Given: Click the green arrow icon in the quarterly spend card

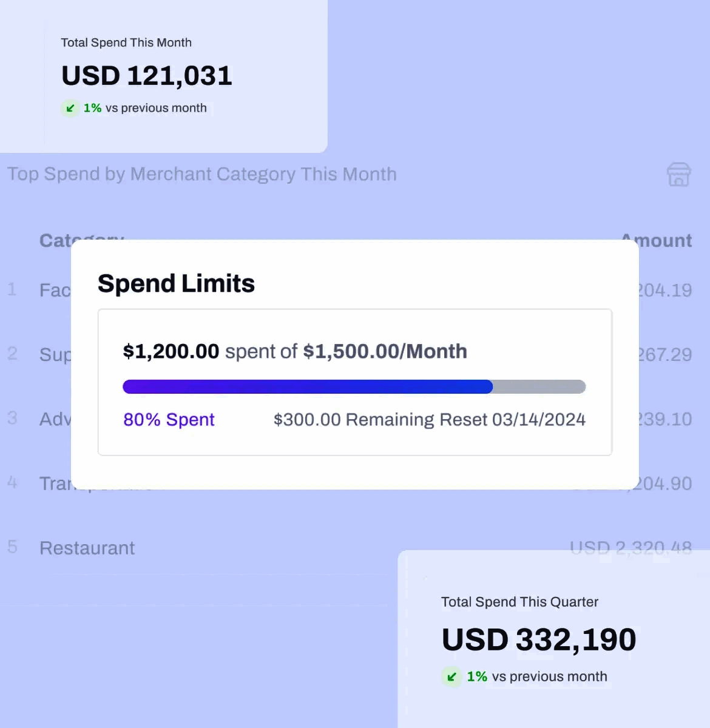Looking at the screenshot, I should [x=451, y=676].
